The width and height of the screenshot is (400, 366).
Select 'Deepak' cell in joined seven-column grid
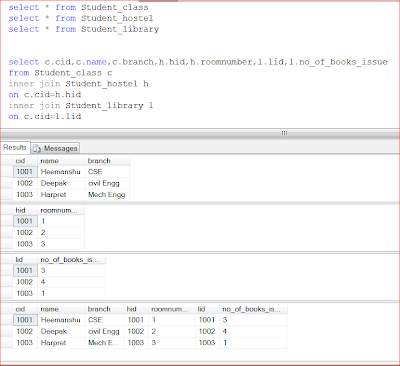pyautogui.click(x=61, y=332)
